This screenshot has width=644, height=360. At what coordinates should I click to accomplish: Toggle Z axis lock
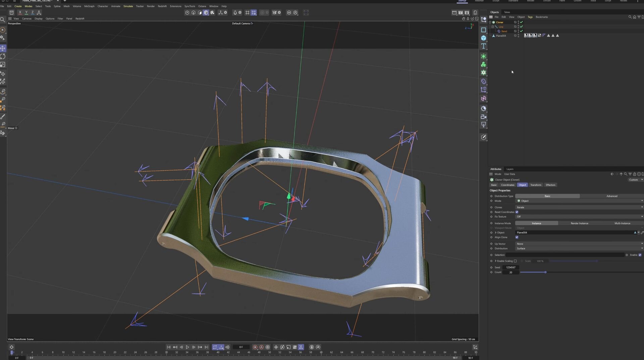(32, 12)
